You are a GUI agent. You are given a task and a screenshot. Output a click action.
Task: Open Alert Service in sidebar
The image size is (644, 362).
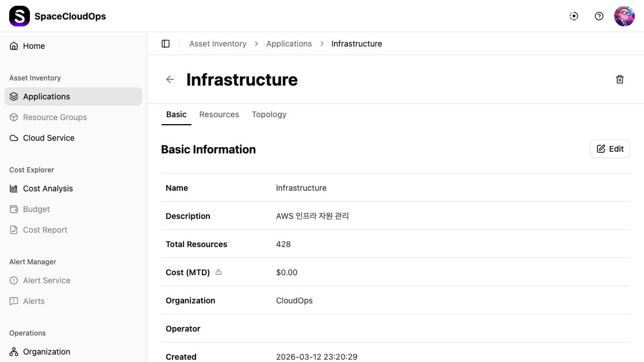tap(47, 280)
